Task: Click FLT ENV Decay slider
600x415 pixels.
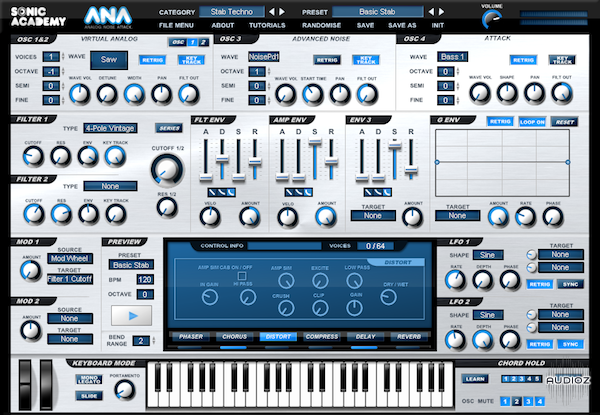Action: tap(222, 159)
